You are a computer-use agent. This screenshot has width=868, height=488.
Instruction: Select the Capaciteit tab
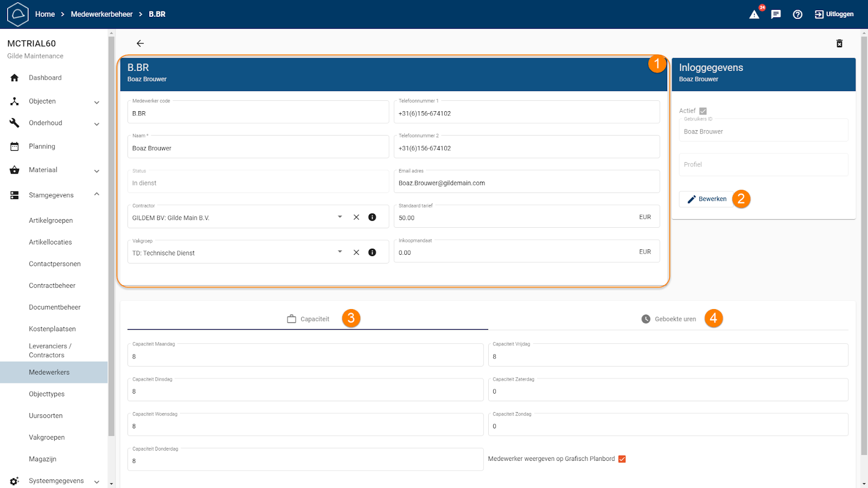click(308, 319)
